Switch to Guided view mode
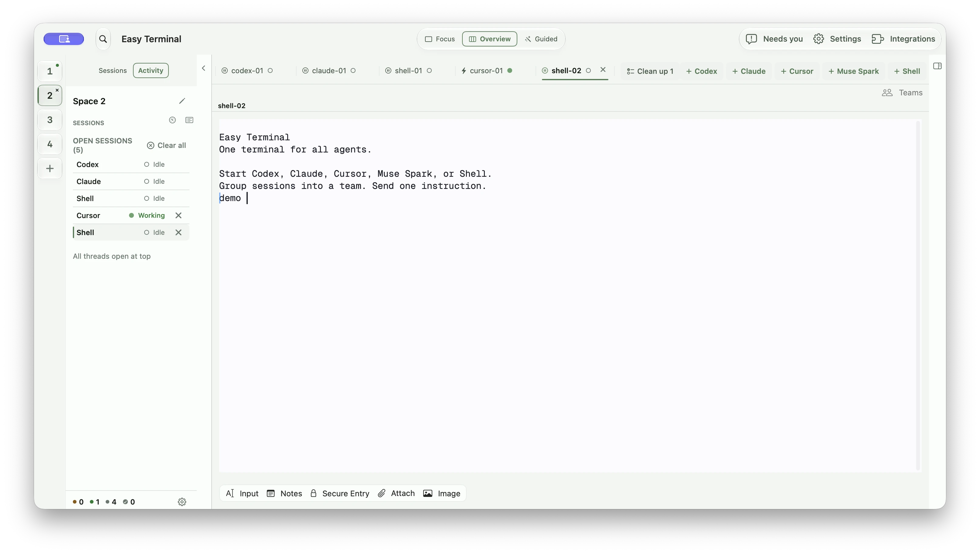Screen dimensions: 980x554 [x=541, y=39]
